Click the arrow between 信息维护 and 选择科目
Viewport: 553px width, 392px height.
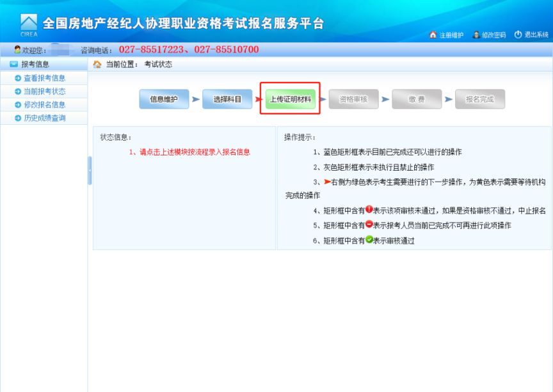pos(196,99)
